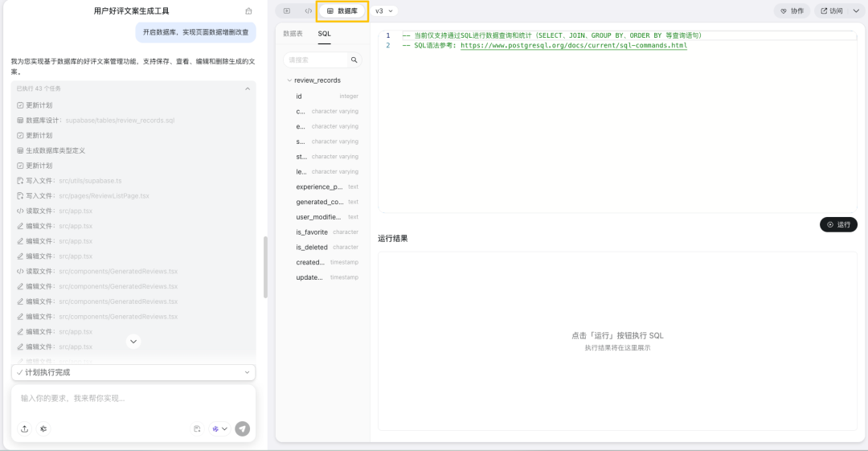This screenshot has height=451, width=868.
Task: Open the AI model selector dropdown
Action: 219,428
